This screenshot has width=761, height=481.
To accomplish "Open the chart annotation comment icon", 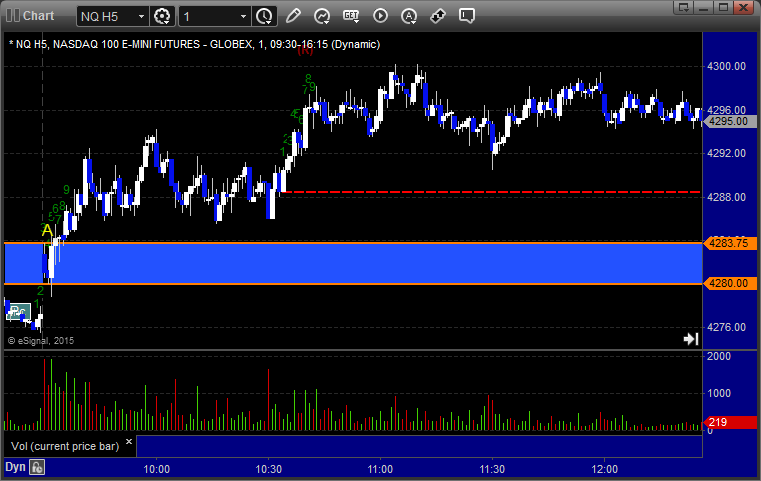I will (x=466, y=16).
